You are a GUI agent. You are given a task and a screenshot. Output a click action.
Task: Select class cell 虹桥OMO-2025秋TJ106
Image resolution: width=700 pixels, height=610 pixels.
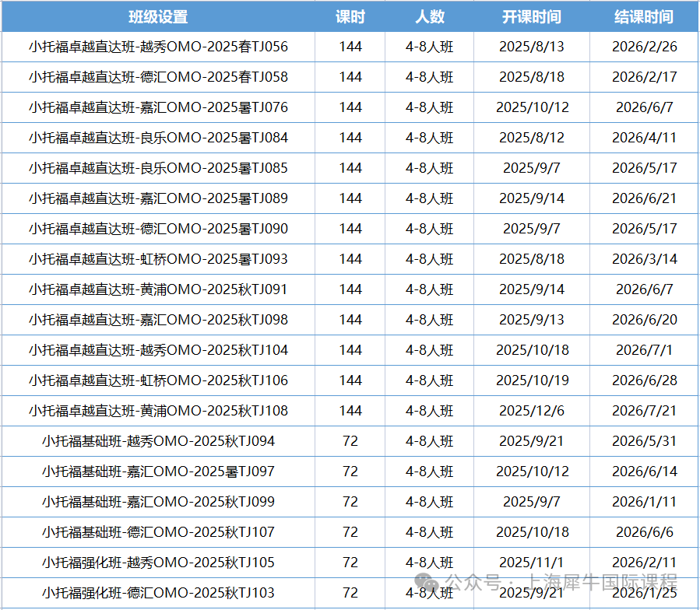point(158,380)
